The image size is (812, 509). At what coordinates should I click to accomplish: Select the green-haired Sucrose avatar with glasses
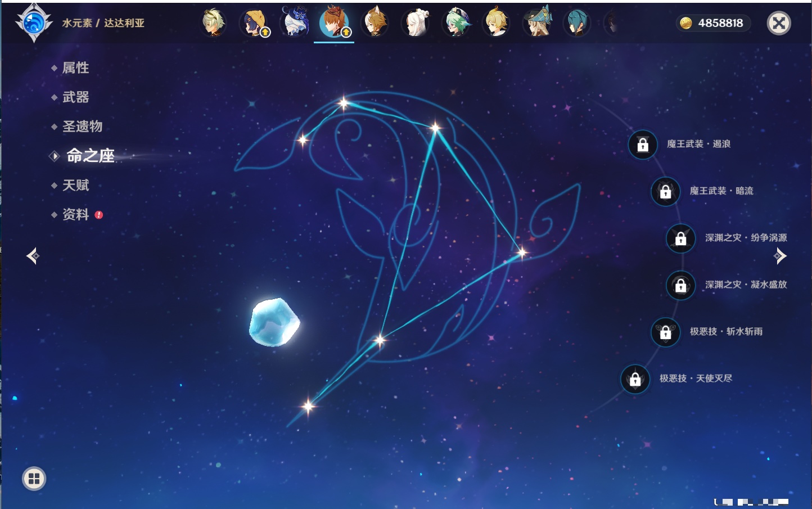[x=456, y=22]
